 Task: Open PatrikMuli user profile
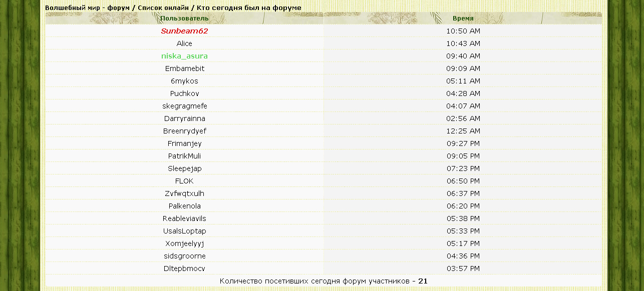click(x=184, y=156)
